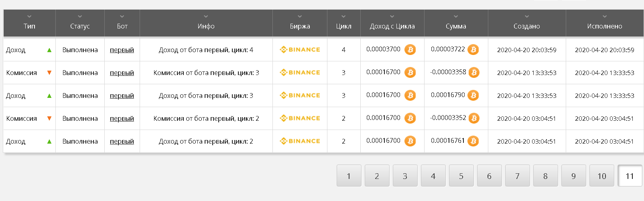
Task: Click Binance logo in cycle 2 commission row
Action: [x=300, y=118]
